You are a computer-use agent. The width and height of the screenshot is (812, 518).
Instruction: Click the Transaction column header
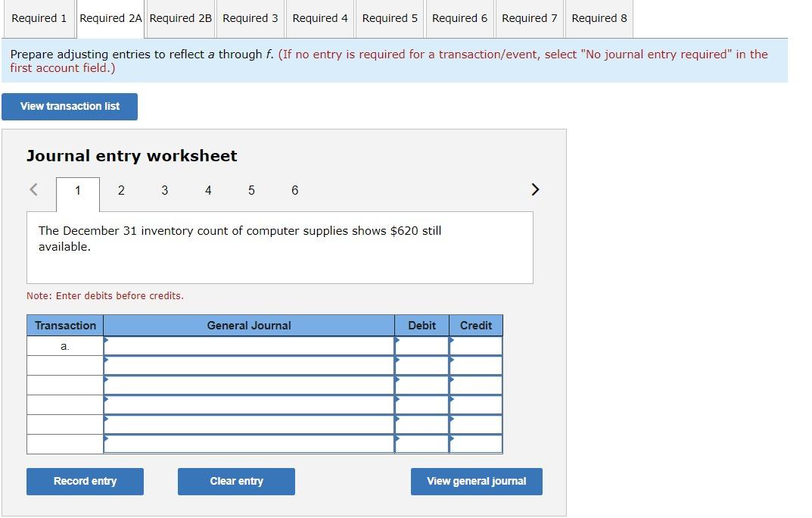tap(65, 326)
